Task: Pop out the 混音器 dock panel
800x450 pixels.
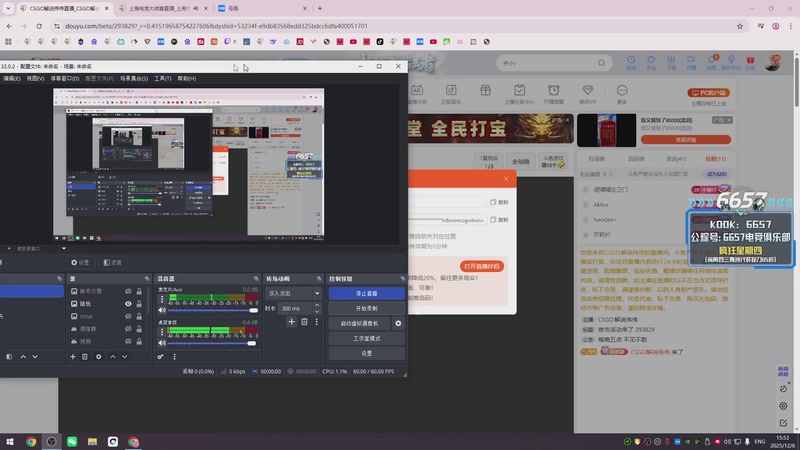Action: [256, 279]
